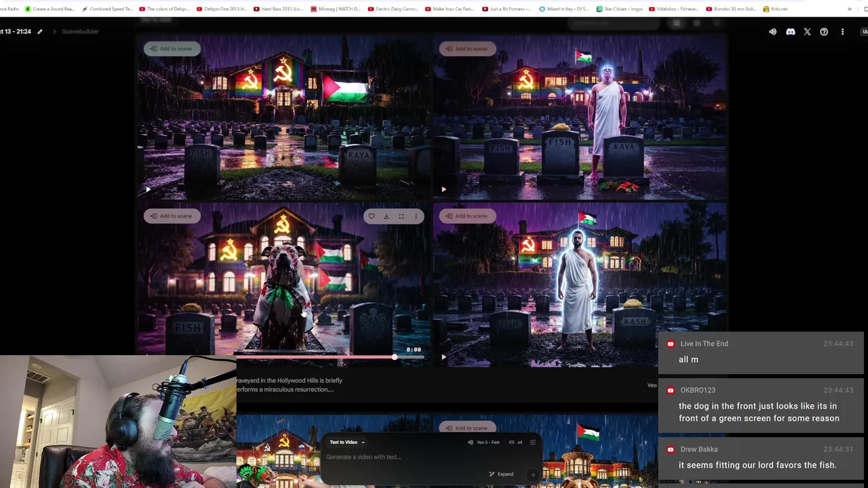Viewport: 868px width, 488px height.
Task: Open the Hard Bass 2013 bookmark
Action: tap(279, 9)
